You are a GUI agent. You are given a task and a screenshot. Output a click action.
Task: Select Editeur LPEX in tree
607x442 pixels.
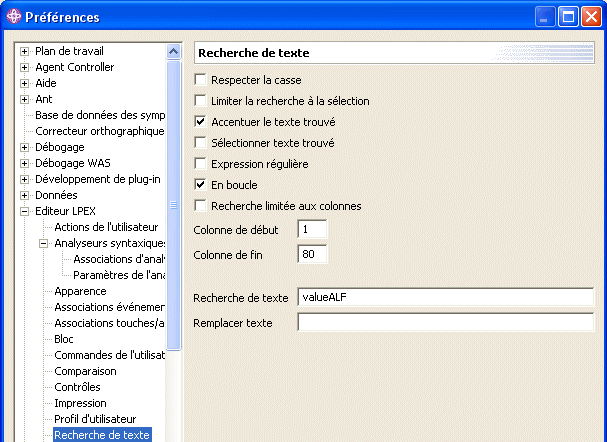[x=65, y=211]
